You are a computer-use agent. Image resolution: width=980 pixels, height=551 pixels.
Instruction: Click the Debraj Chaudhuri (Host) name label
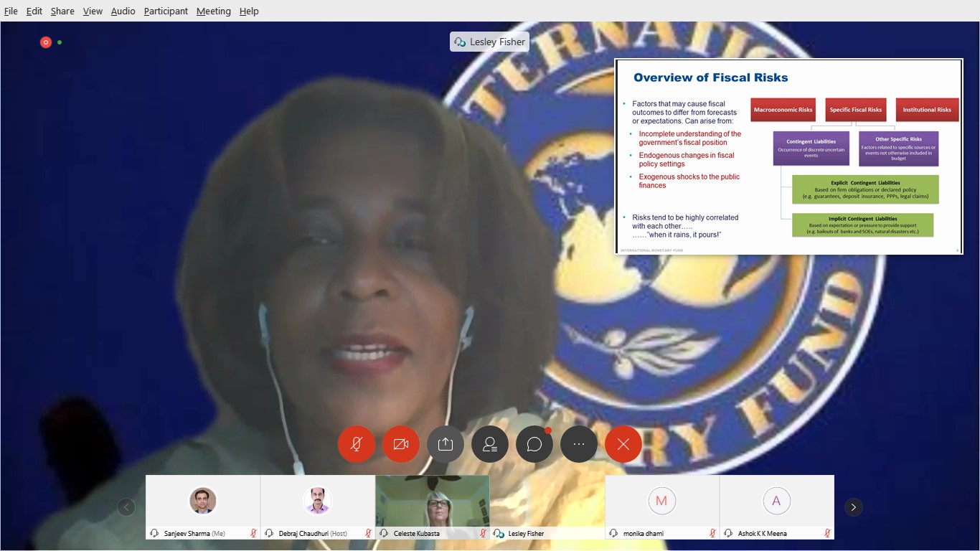click(x=313, y=534)
